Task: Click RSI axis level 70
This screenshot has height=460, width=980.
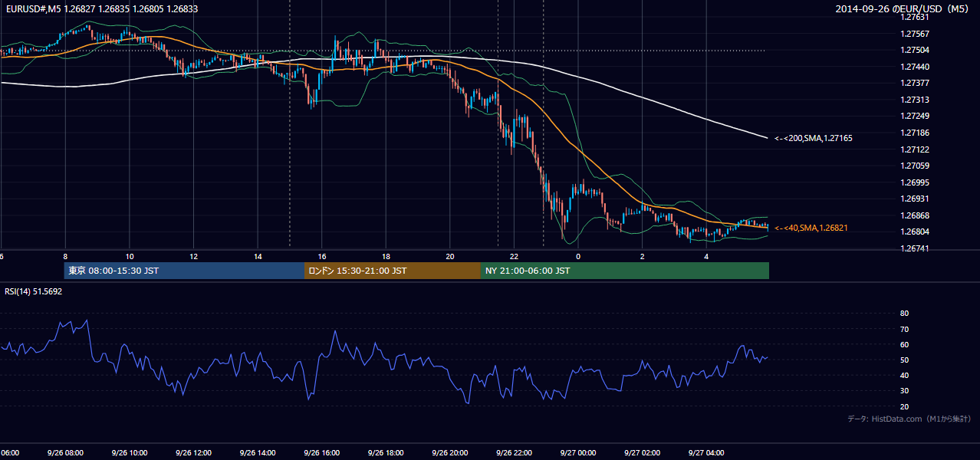Action: coord(905,329)
